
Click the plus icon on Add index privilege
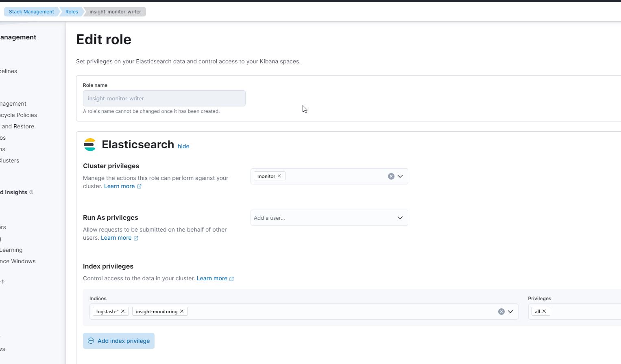click(x=92, y=341)
